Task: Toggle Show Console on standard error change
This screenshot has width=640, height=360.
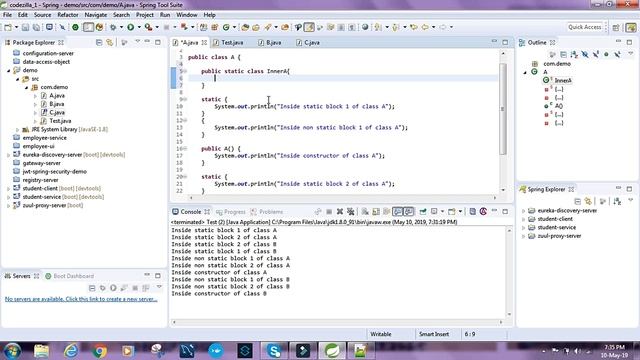Action: (408, 211)
